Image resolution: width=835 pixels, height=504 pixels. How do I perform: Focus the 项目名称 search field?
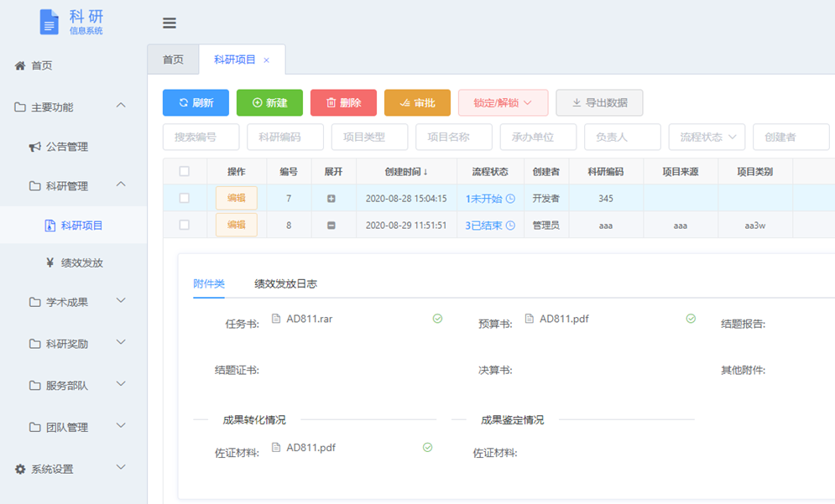454,137
